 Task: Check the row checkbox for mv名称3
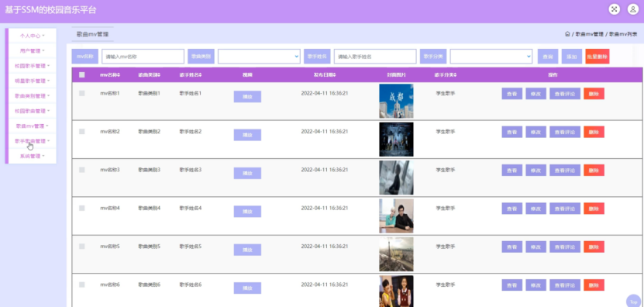[81, 170]
